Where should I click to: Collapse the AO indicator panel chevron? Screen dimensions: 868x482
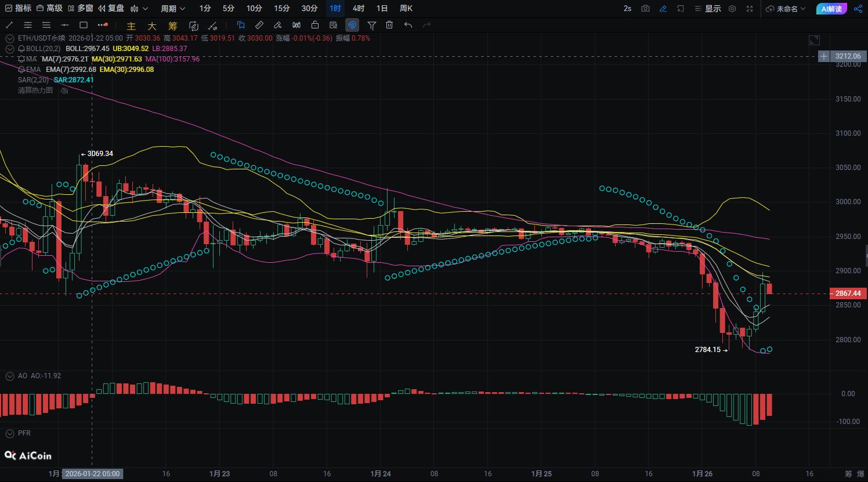click(x=9, y=376)
